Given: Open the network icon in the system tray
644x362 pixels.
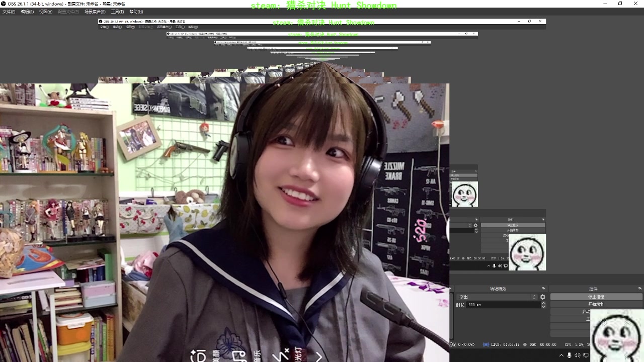Looking at the screenshot, I should (586, 355).
